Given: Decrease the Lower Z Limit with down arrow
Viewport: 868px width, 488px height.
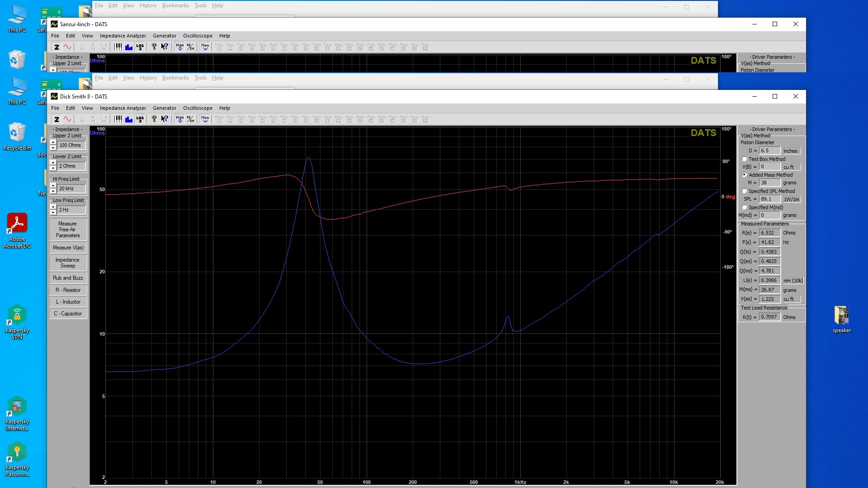Looking at the screenshot, I should point(53,169).
